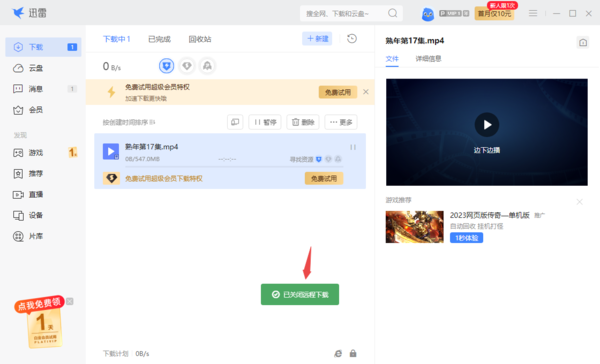This screenshot has width=600, height=364.
Task: Click the diamond icon beside download privilege text
Action: [111, 178]
